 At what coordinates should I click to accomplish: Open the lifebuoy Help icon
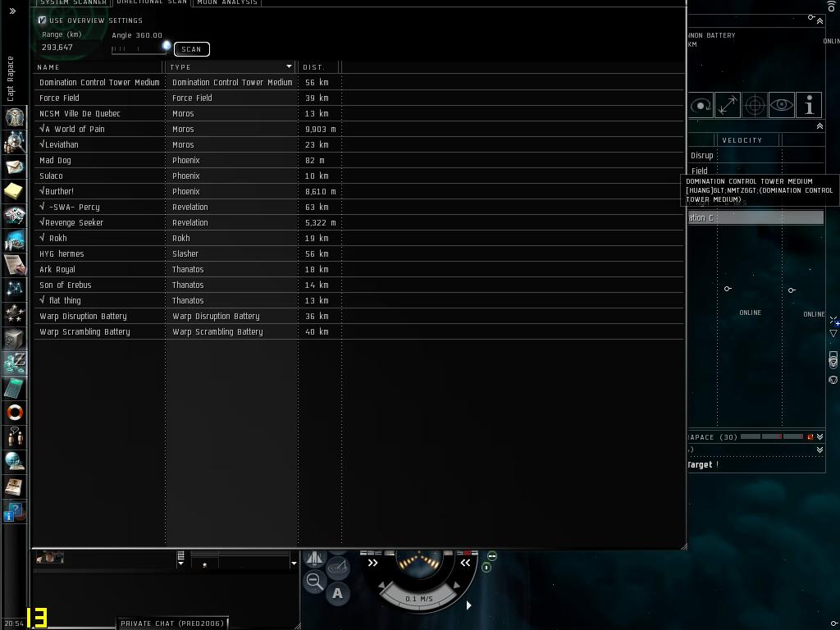coord(15,413)
